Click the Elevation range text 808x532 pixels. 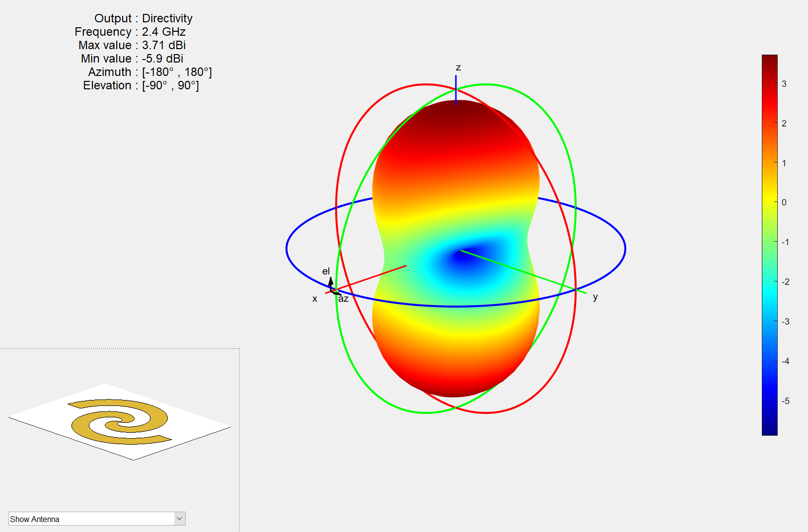pyautogui.click(x=141, y=85)
